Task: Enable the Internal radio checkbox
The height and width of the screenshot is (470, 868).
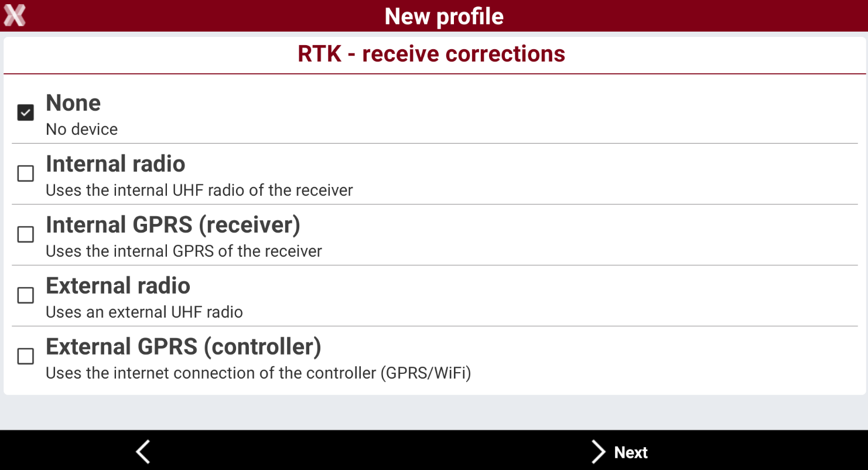Action: pos(25,173)
